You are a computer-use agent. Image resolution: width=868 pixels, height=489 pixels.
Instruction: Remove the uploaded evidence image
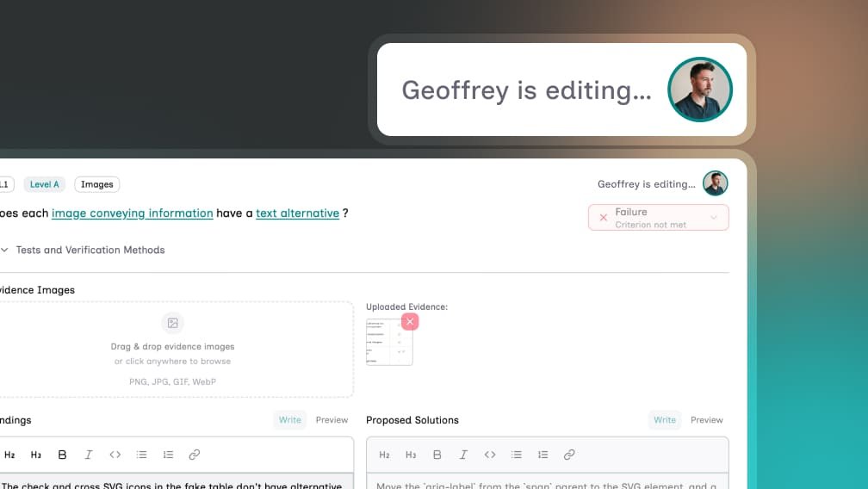coord(410,321)
